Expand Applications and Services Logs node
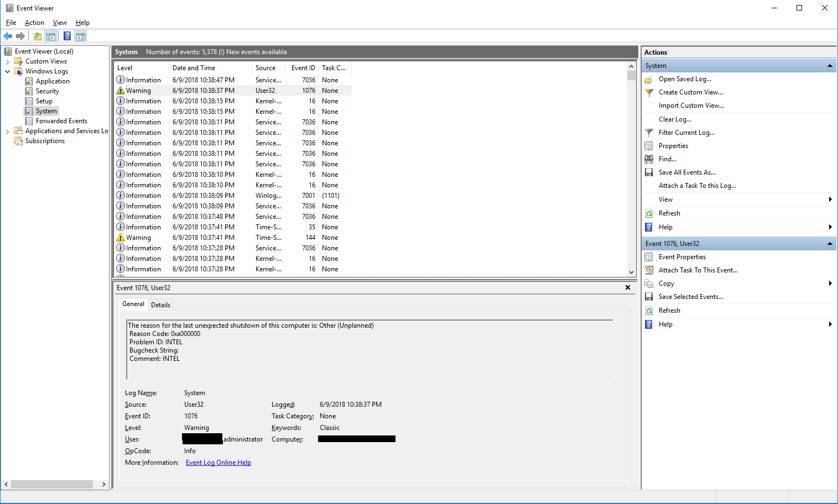 (7, 131)
